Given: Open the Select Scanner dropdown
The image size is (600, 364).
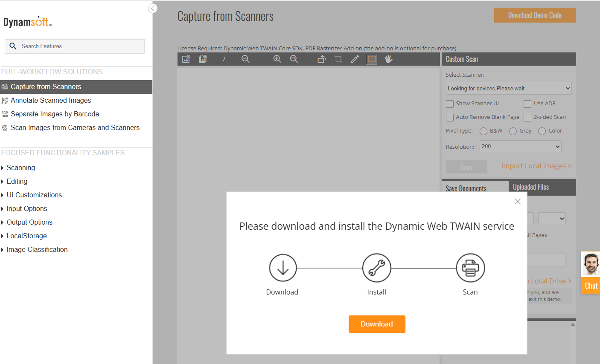Looking at the screenshot, I should tap(508, 88).
